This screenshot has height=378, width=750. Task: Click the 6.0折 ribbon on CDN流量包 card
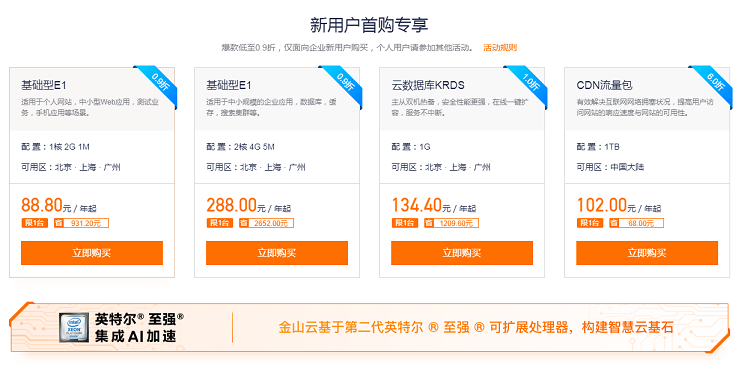tap(713, 84)
